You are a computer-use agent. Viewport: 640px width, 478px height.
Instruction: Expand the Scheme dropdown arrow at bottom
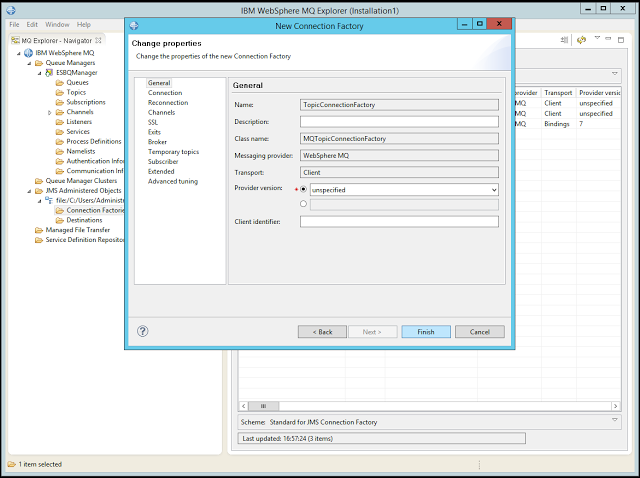click(x=615, y=420)
